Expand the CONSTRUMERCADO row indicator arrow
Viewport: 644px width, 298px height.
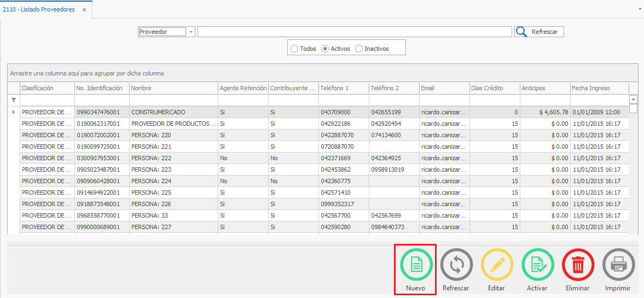(x=14, y=112)
